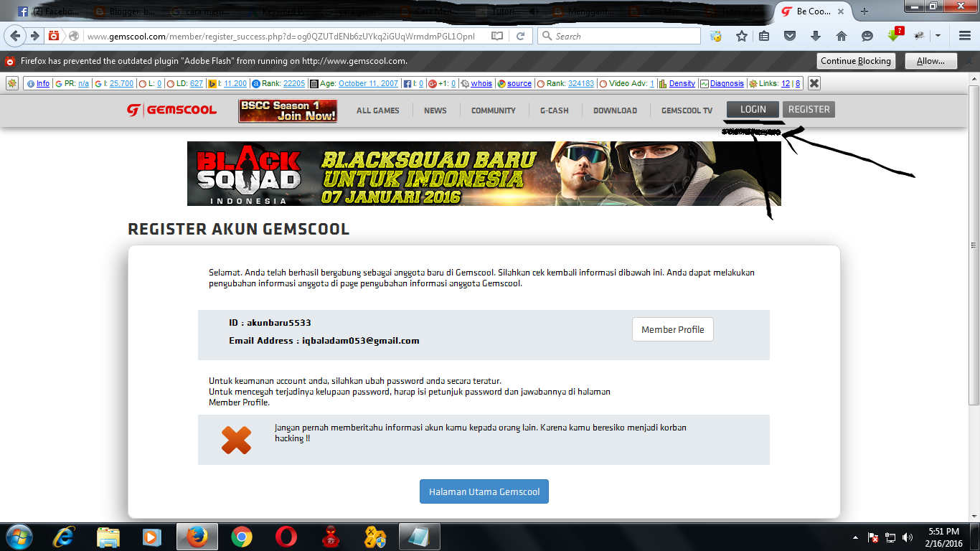Launch Internet Explorer from taskbar
This screenshot has height=551, width=980.
65,537
